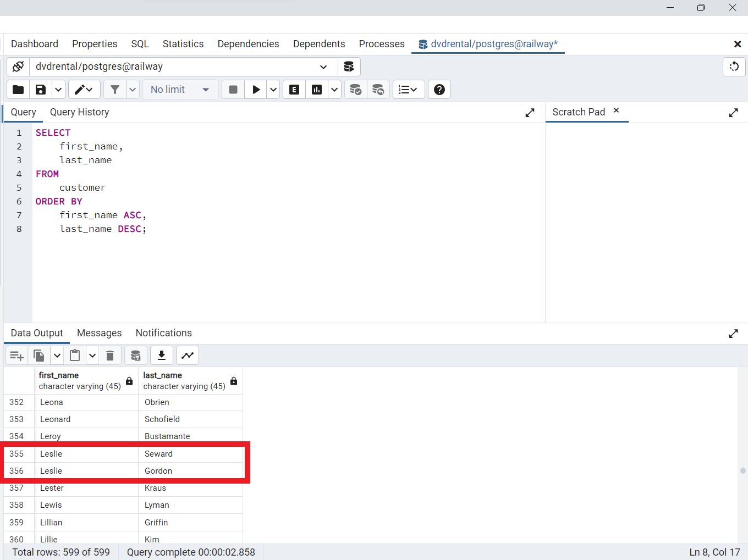Expand the filter options arrow

(x=133, y=90)
